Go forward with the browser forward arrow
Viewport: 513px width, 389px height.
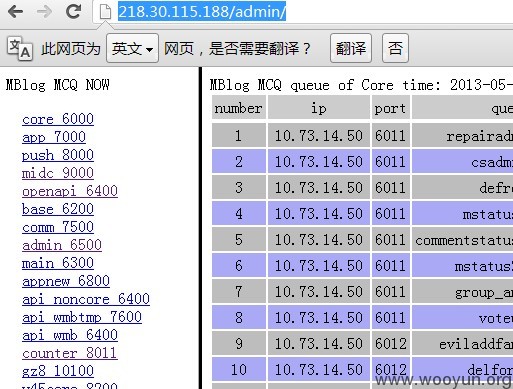point(44,12)
